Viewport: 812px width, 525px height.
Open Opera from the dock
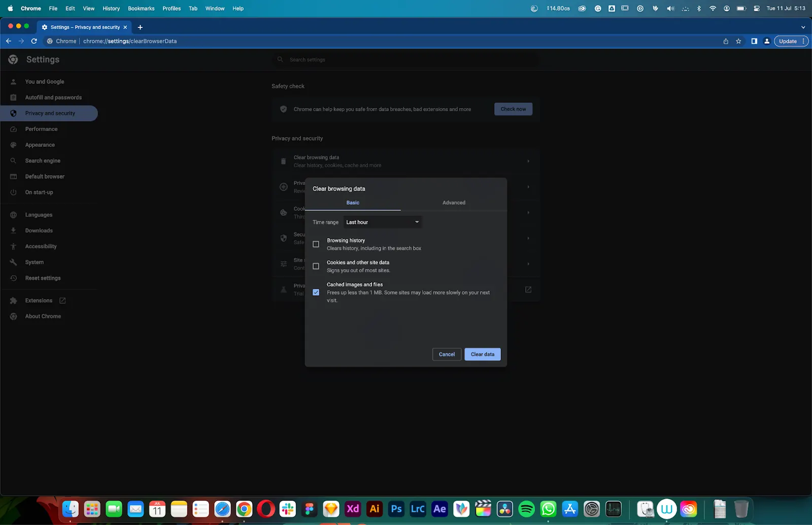266,509
